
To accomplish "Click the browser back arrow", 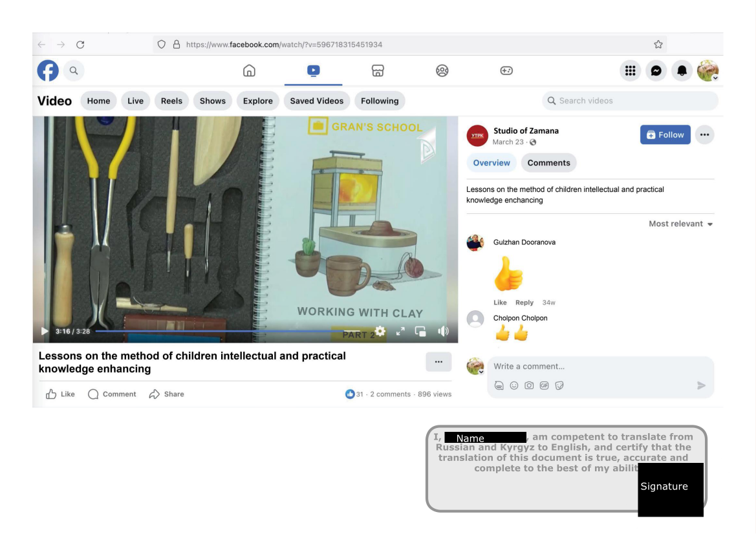I will click(41, 45).
